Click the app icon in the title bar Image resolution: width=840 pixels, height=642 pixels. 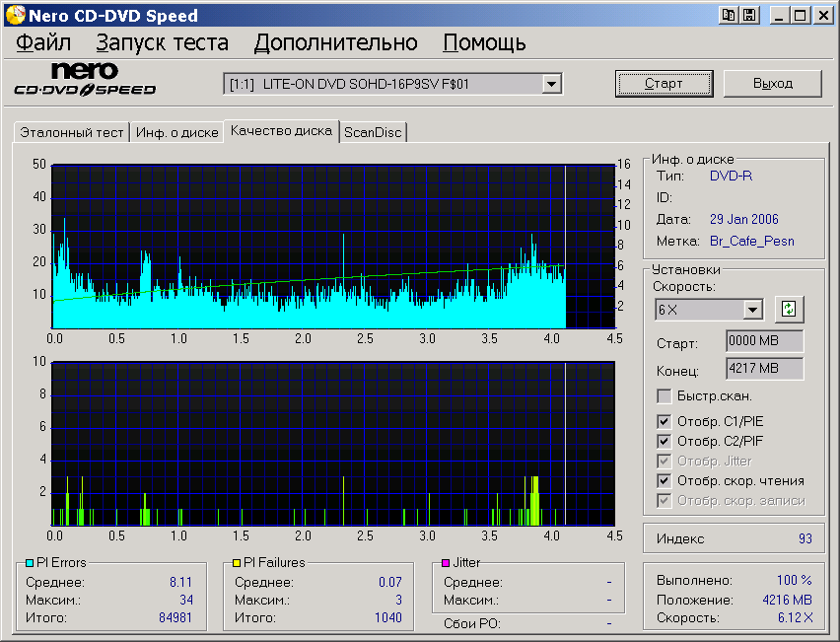click(15, 15)
